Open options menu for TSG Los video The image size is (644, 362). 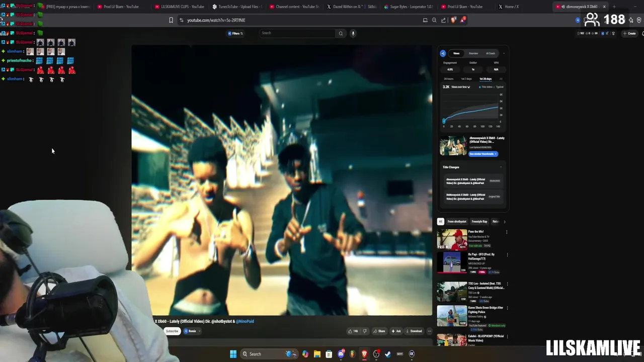tap(507, 284)
